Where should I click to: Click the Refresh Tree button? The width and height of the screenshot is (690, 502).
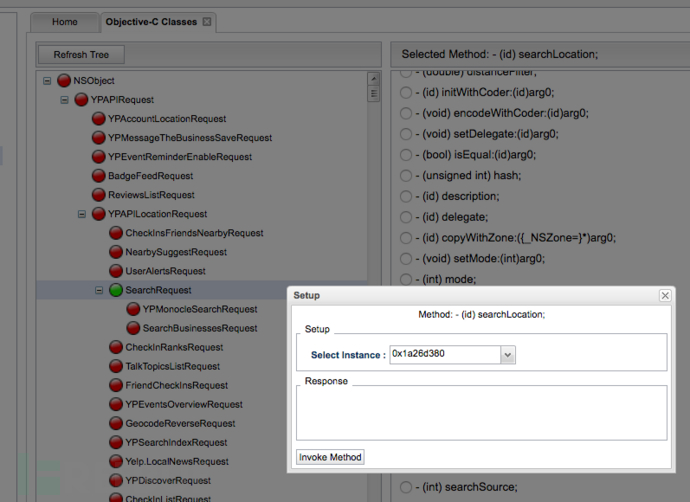(81, 55)
